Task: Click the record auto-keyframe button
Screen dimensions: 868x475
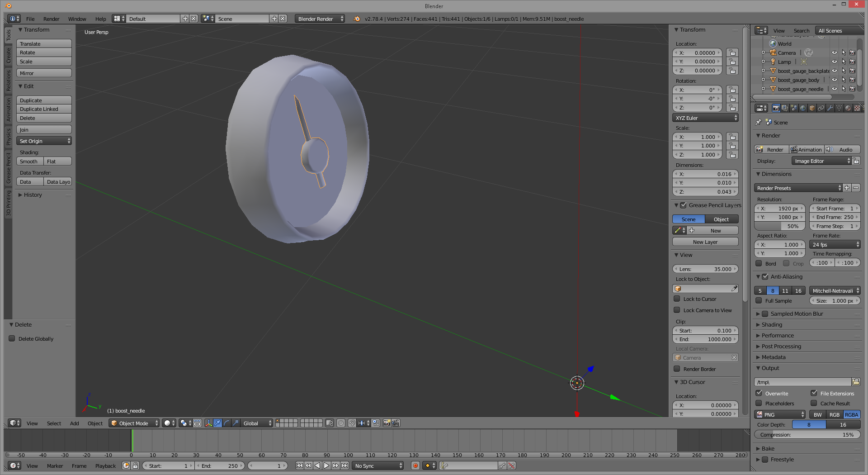Action: click(x=415, y=465)
